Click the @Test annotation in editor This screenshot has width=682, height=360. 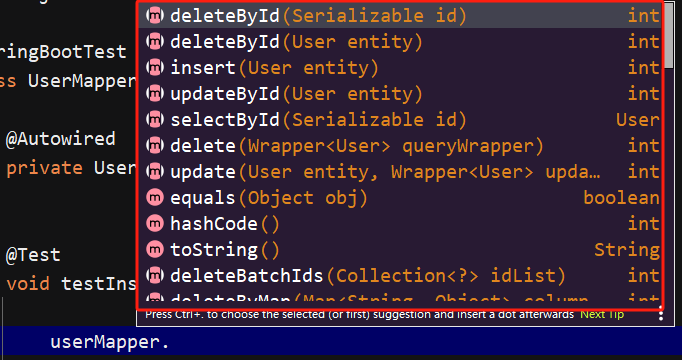click(x=33, y=255)
